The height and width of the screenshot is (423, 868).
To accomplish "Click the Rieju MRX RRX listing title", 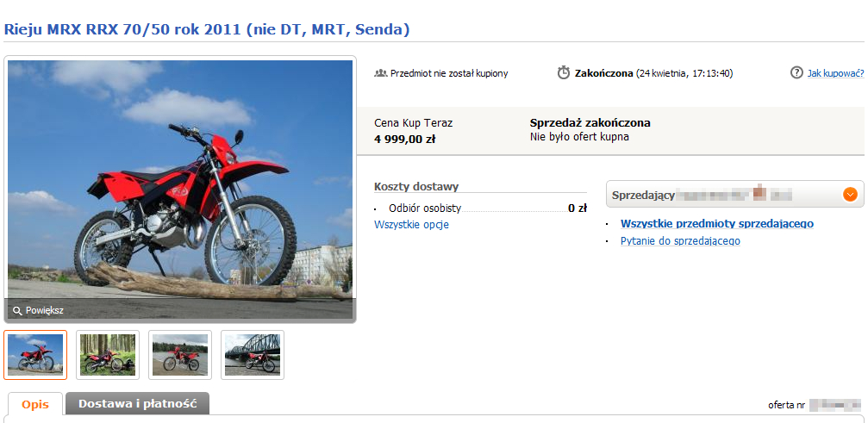I will point(207,29).
